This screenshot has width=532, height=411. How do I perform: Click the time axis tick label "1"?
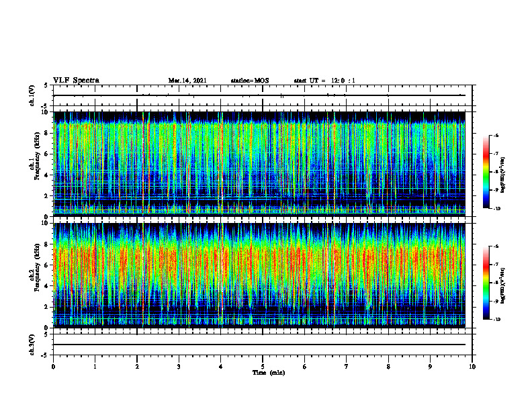(95, 367)
